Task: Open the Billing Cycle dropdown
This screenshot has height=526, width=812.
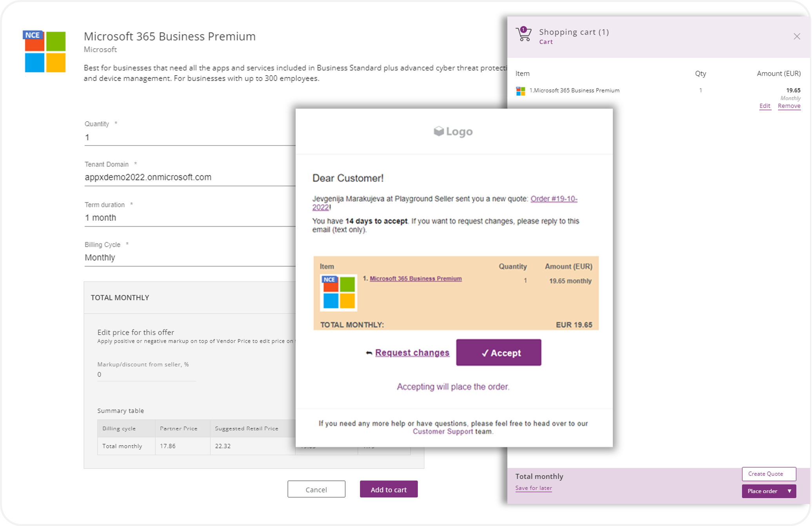Action: (x=190, y=258)
